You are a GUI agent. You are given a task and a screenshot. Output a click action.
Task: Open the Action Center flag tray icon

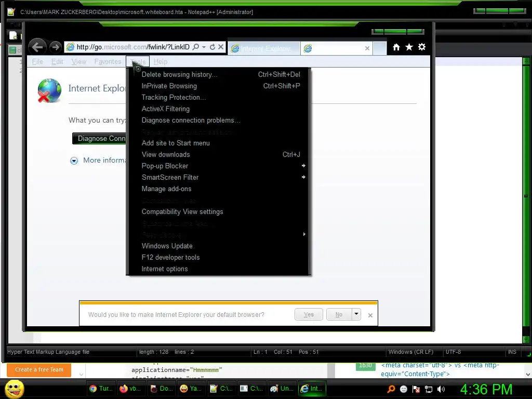click(416, 389)
